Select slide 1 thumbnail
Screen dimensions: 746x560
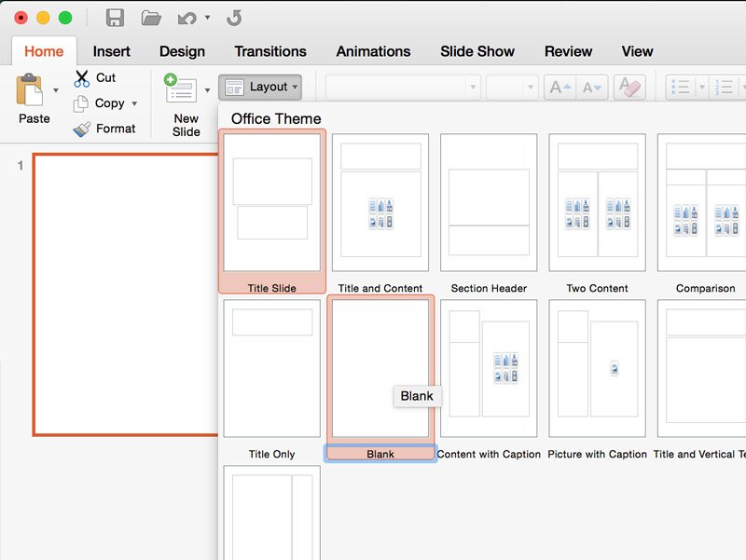click(x=126, y=294)
